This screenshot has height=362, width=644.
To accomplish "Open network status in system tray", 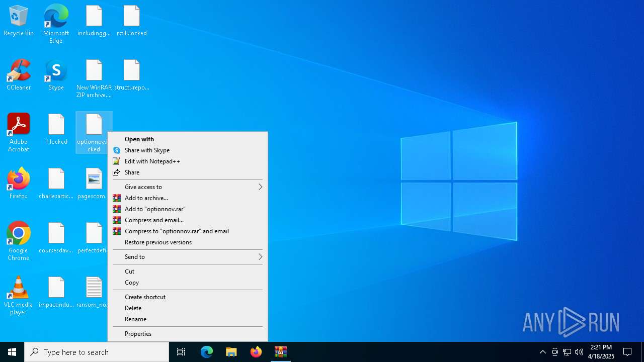I will tap(567, 352).
